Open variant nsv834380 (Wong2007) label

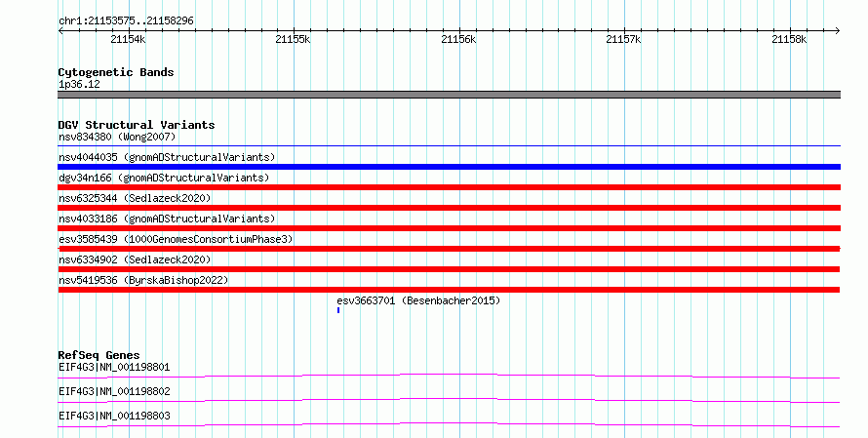117,137
